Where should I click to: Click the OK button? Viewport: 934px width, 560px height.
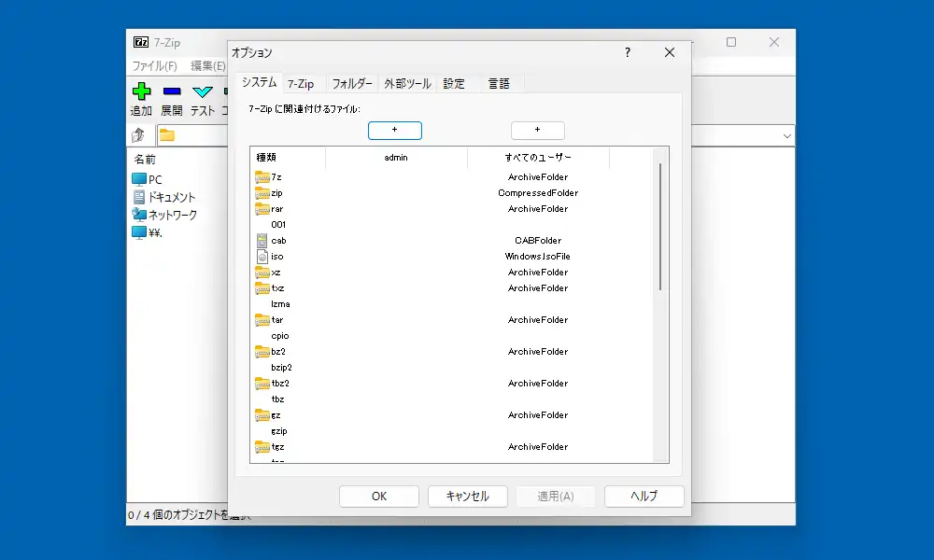coord(379,497)
